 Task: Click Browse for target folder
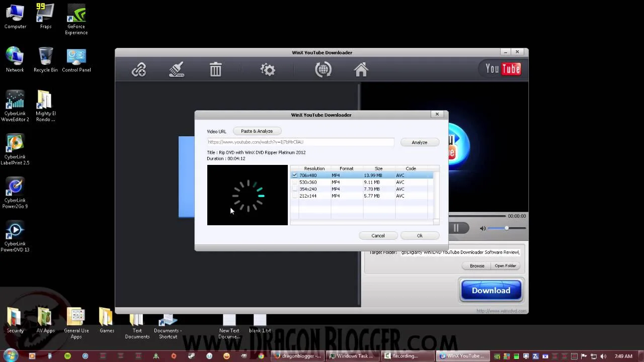click(477, 266)
